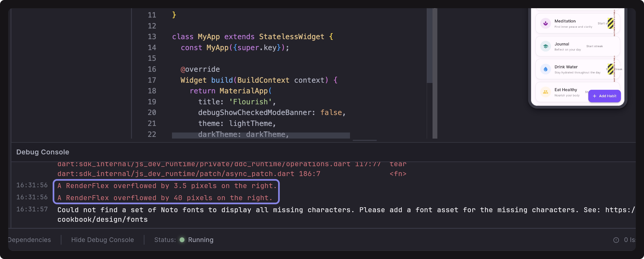Click the Journal graduation cap icon

tap(546, 46)
